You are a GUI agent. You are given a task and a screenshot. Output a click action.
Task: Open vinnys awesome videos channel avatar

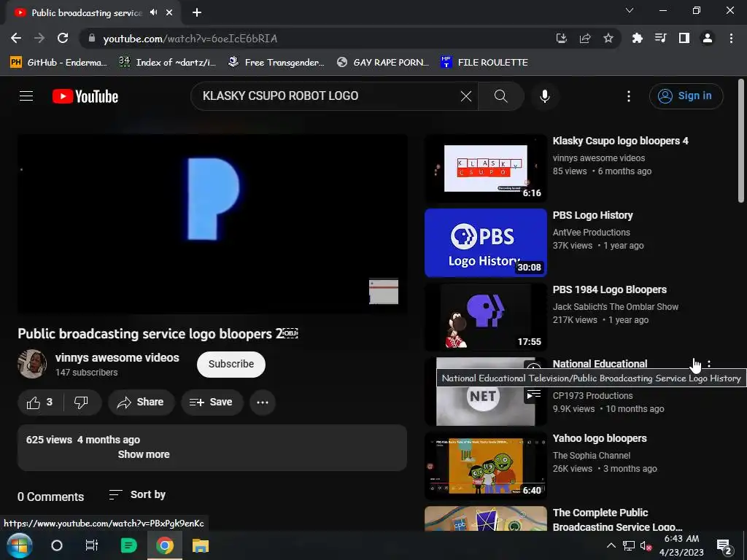[32, 365]
